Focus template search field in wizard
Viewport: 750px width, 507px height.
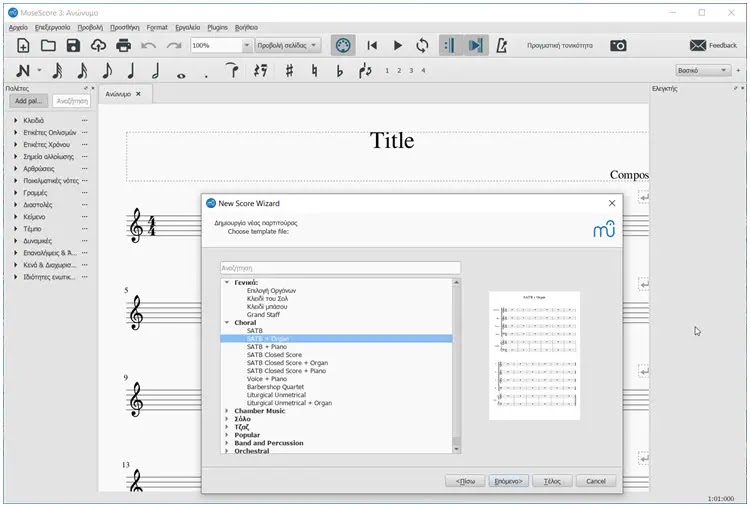tap(340, 268)
